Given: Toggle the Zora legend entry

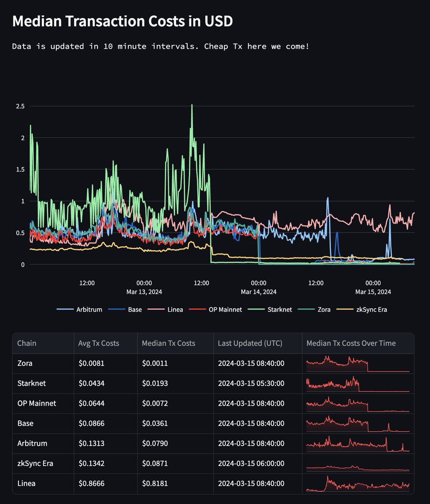Looking at the screenshot, I should [323, 310].
